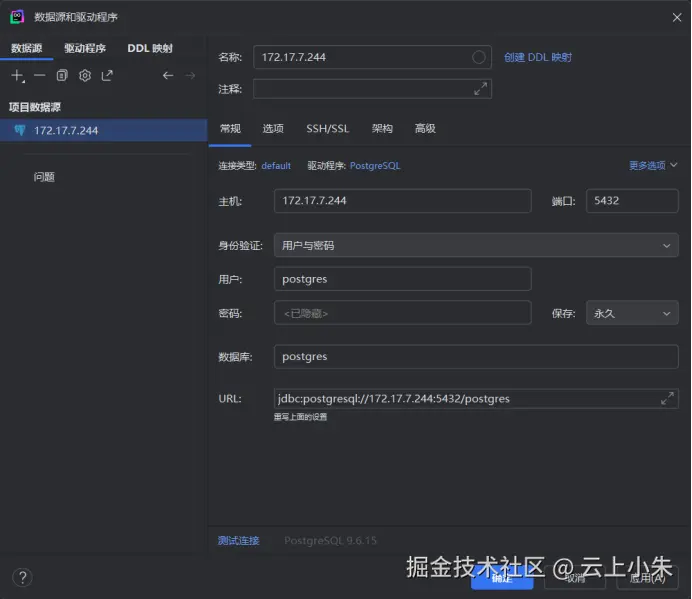Go forward with right arrow icon
Image resolution: width=692 pixels, height=599 pixels.
click(190, 76)
